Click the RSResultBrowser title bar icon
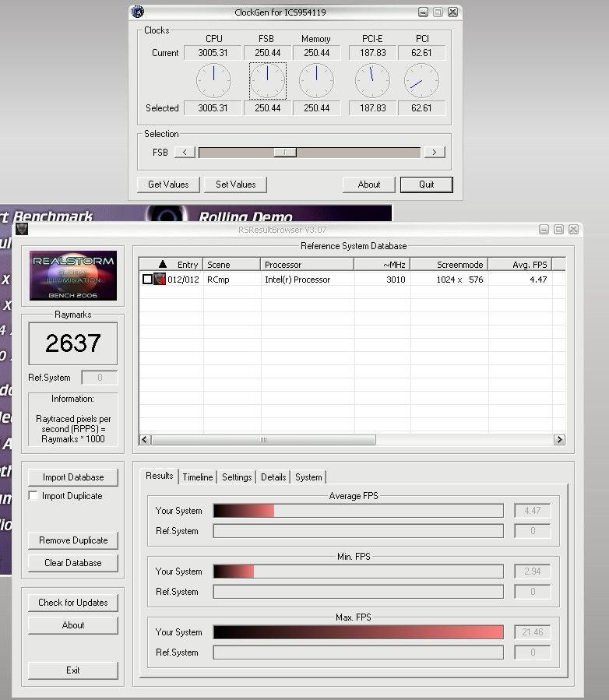Viewport: 609px width, 700px height. (22, 230)
